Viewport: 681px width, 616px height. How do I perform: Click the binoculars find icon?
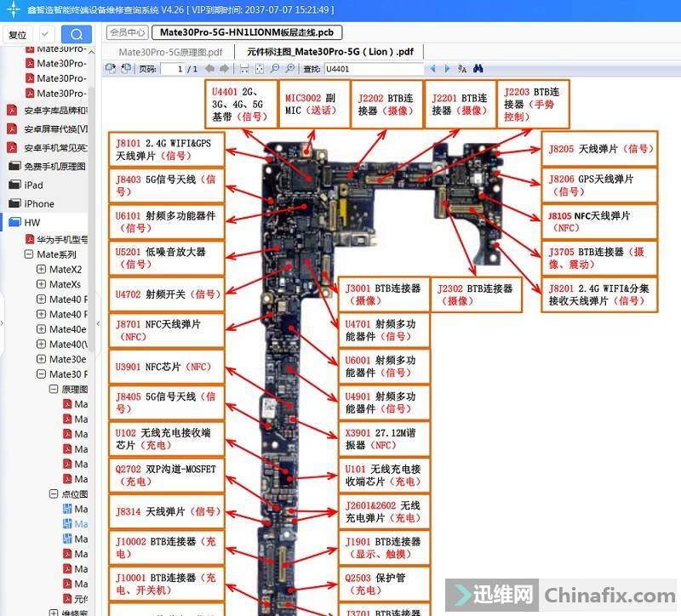(x=478, y=68)
